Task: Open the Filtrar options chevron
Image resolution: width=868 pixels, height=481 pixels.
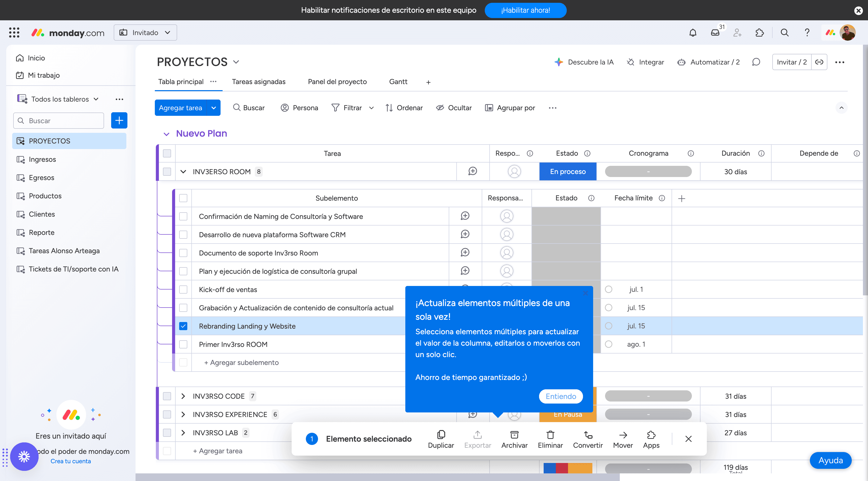Action: point(371,108)
